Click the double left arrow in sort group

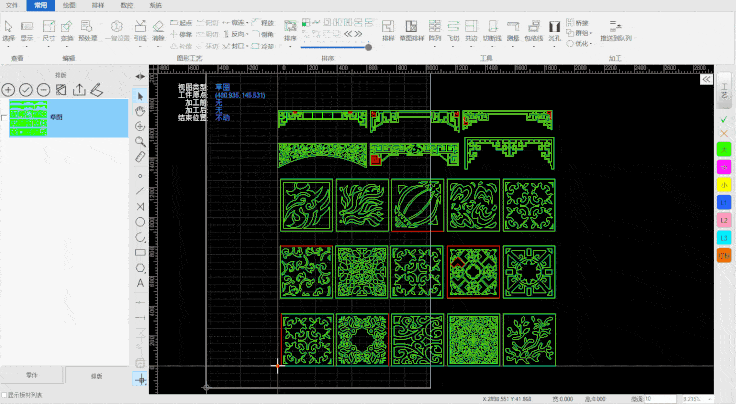tap(348, 34)
